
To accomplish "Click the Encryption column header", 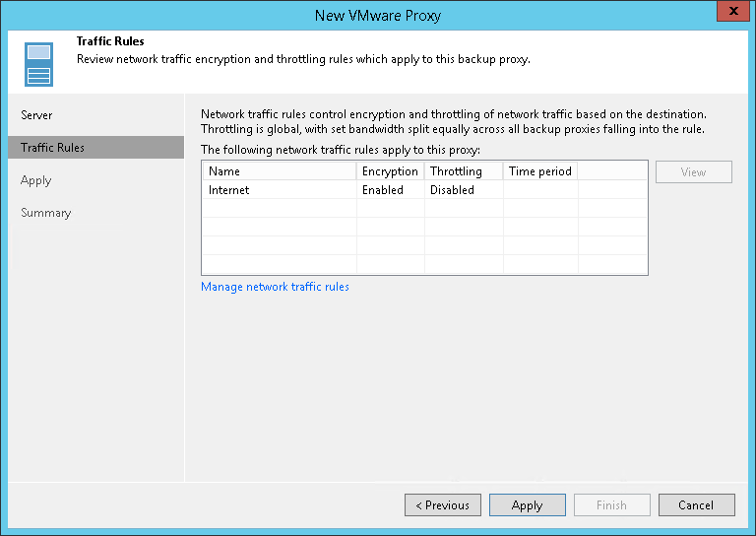I will 390,171.
